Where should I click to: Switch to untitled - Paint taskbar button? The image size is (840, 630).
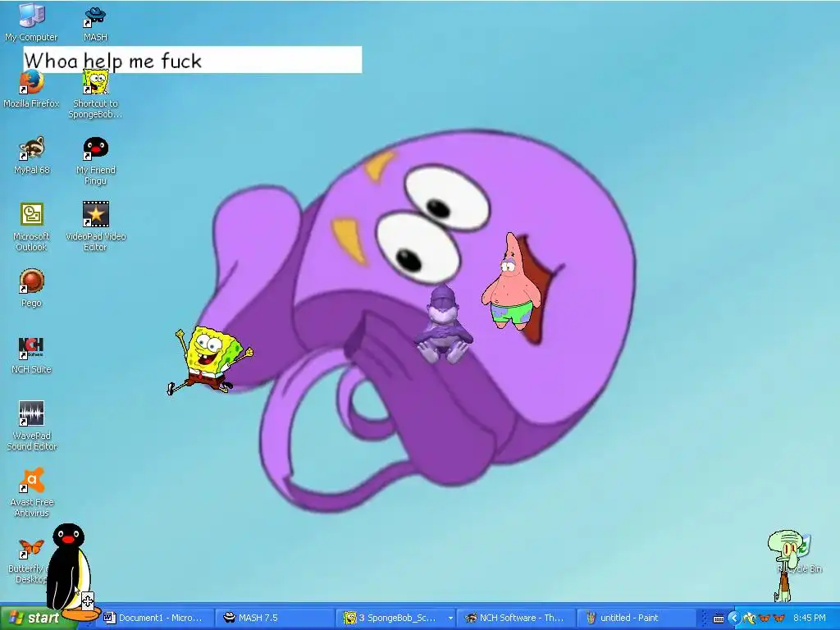[635, 618]
